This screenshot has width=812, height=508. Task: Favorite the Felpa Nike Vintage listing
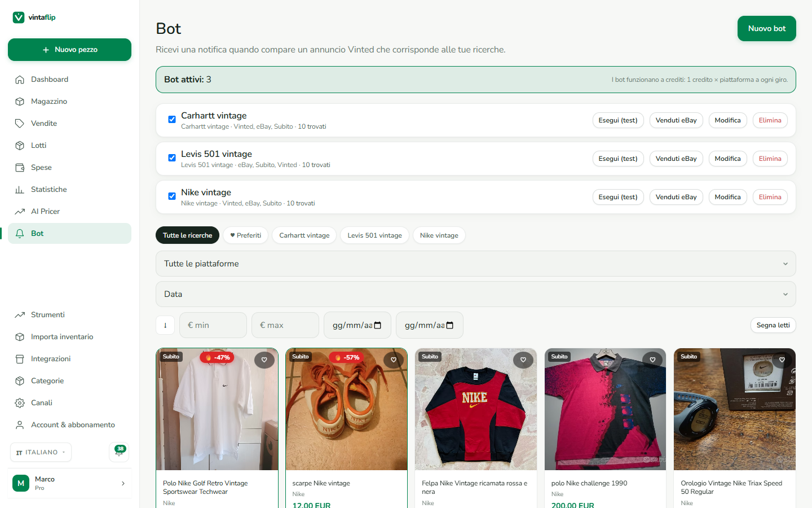[x=523, y=360]
